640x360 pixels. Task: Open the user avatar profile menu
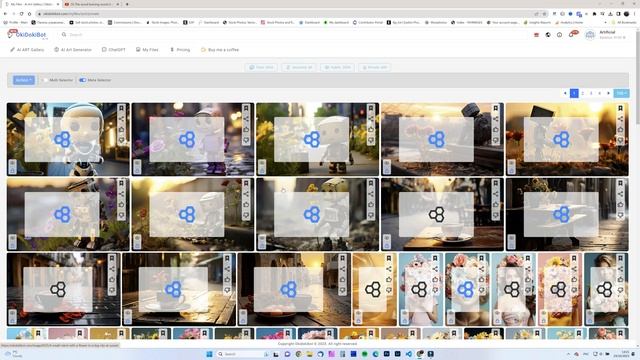point(590,35)
